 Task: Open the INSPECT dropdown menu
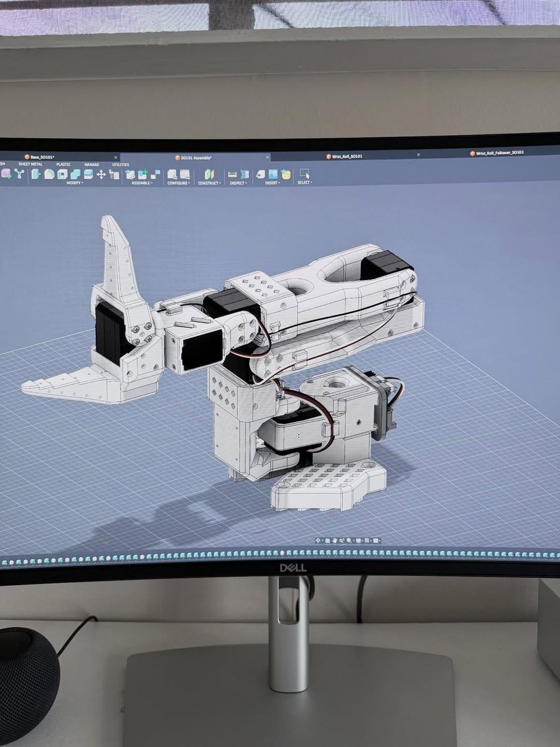pyautogui.click(x=238, y=183)
